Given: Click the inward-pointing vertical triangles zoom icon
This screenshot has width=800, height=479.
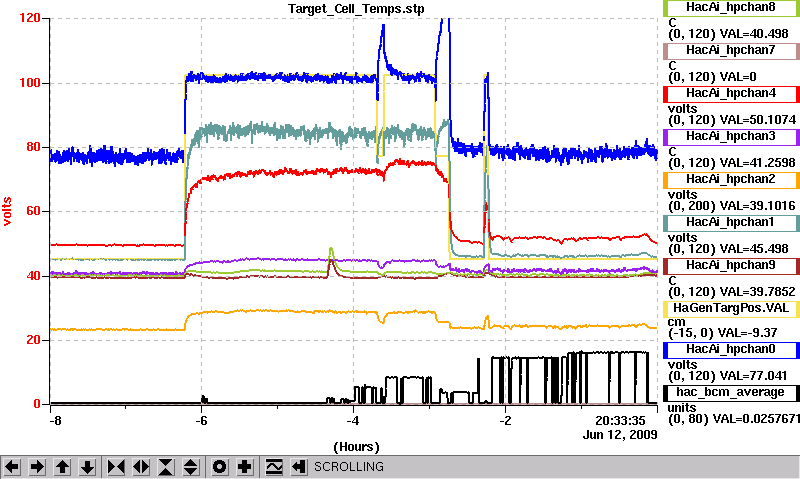Looking at the screenshot, I should point(166,467).
